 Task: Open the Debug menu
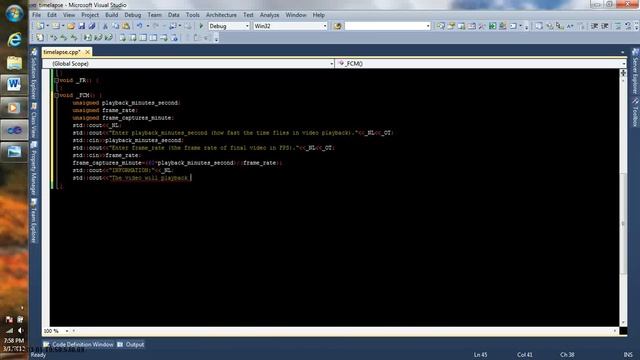pos(133,15)
